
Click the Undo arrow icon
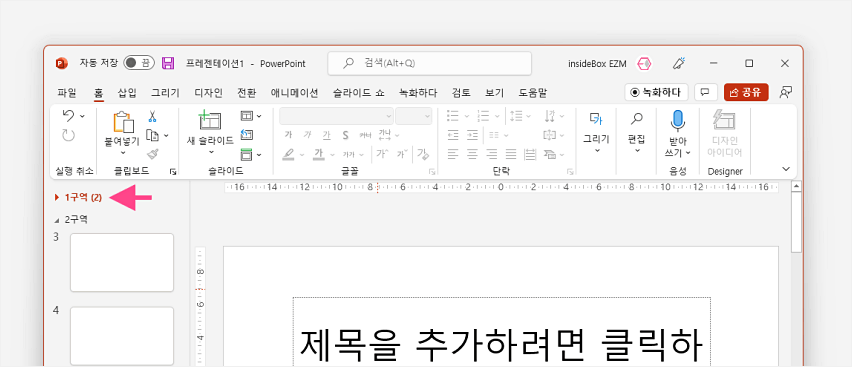(68, 115)
